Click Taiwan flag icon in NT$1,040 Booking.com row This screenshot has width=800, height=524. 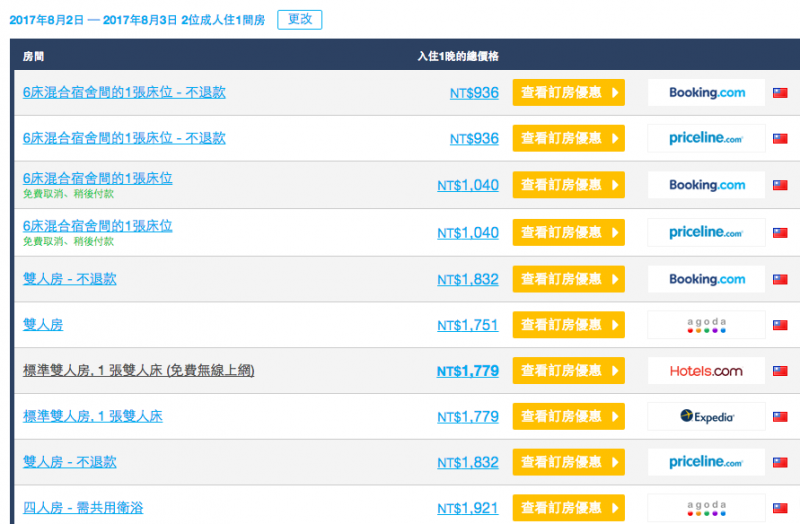tap(780, 185)
